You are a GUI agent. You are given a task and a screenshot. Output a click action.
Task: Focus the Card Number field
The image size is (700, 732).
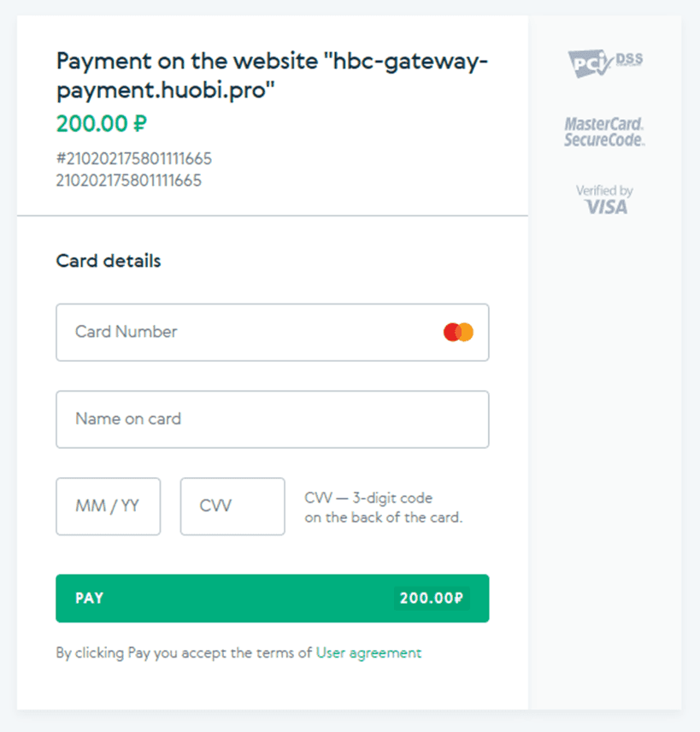click(273, 333)
